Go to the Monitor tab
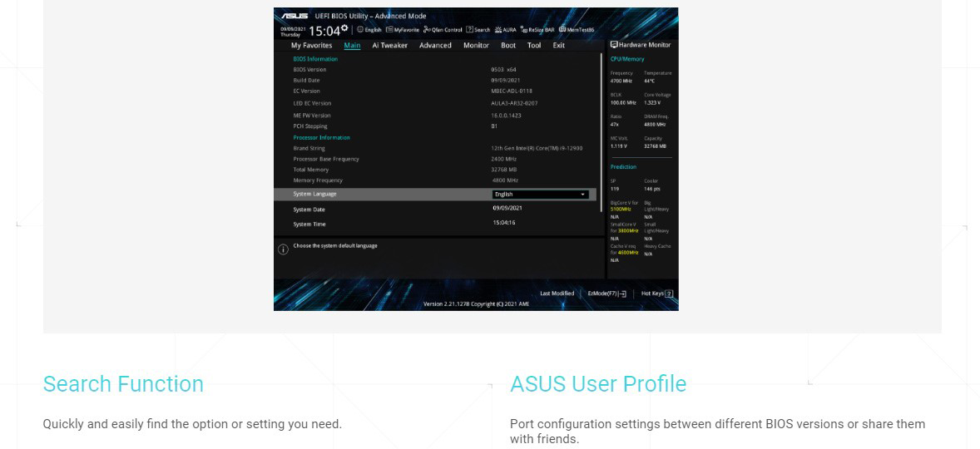This screenshot has height=449, width=980. pyautogui.click(x=476, y=46)
